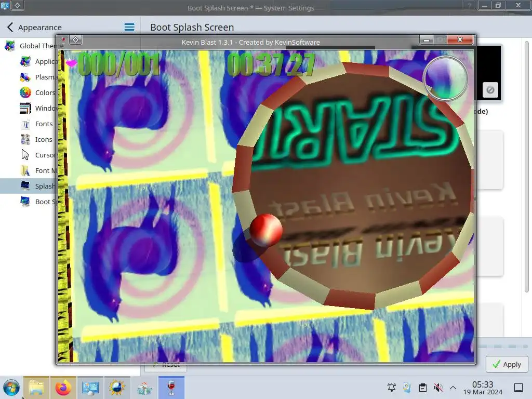532x399 pixels.
Task: Open the file manager from taskbar
Action: [x=36, y=388]
